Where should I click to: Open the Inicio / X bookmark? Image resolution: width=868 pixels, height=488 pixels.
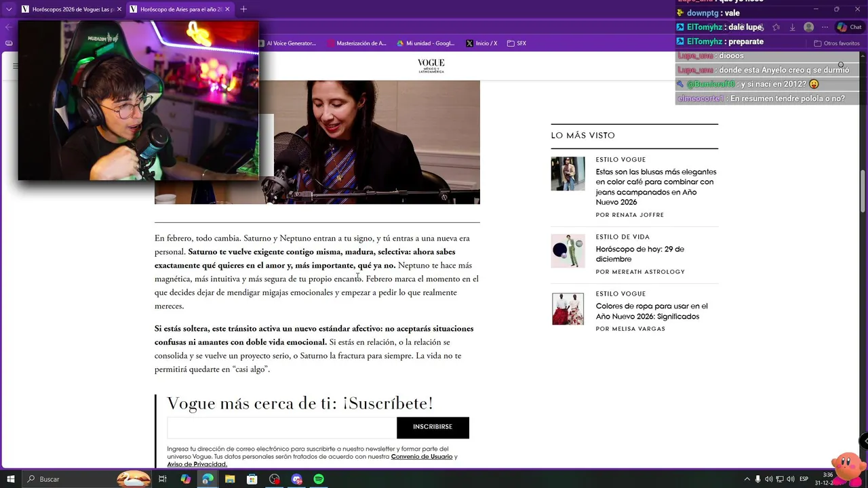coord(481,43)
